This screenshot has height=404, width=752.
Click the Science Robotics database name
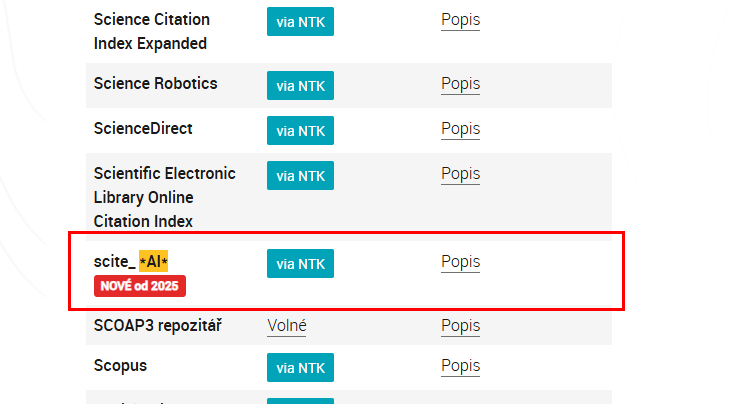[155, 84]
